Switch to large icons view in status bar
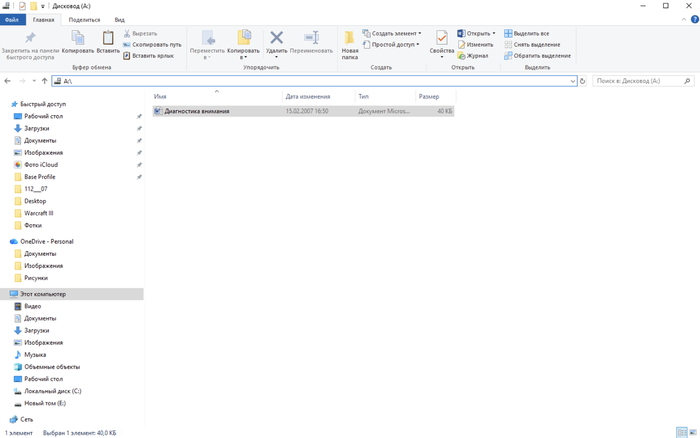Screen dimensions: 700x438 pos(693,432)
